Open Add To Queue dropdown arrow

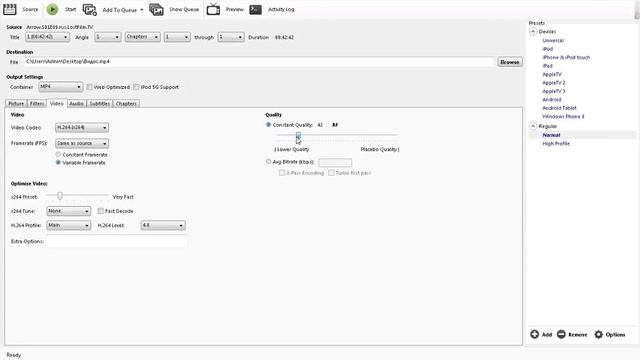click(142, 9)
